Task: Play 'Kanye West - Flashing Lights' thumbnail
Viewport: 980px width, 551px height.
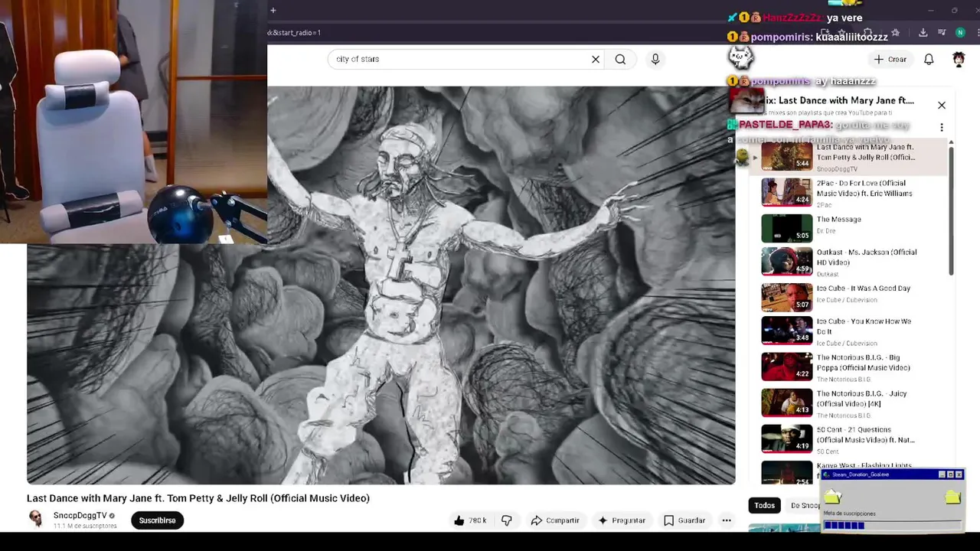Action: click(x=786, y=471)
